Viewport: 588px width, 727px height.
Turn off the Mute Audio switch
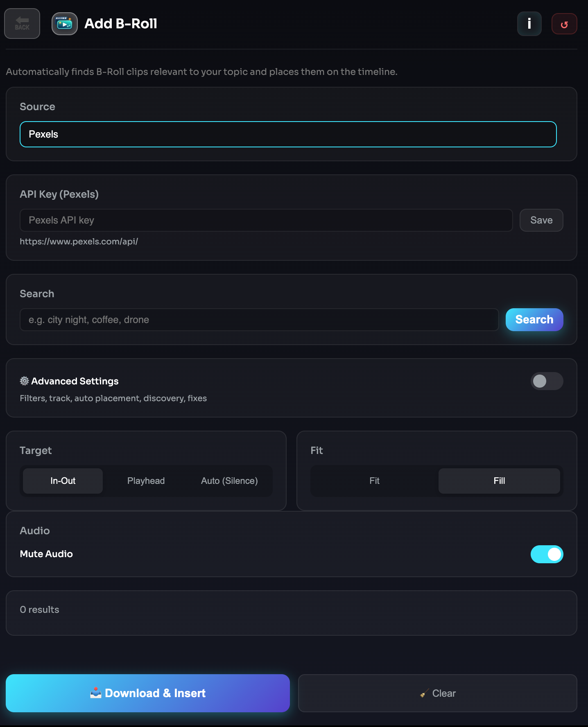(547, 554)
